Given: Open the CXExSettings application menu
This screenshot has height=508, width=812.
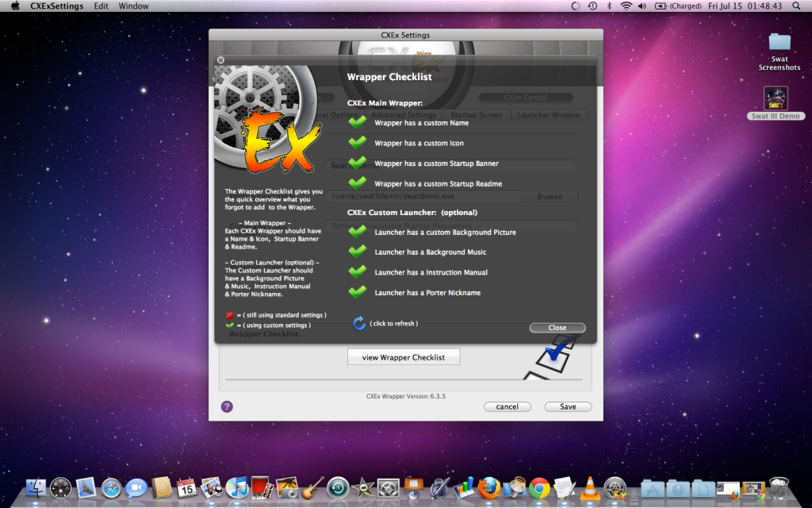Looking at the screenshot, I should 56,6.
